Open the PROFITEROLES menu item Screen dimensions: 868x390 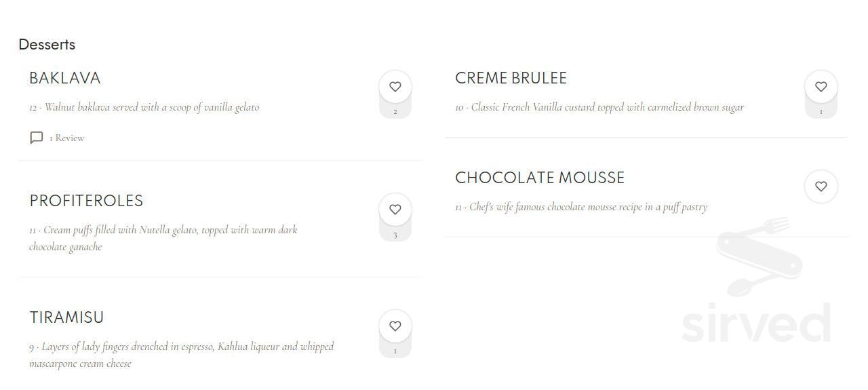tap(86, 201)
